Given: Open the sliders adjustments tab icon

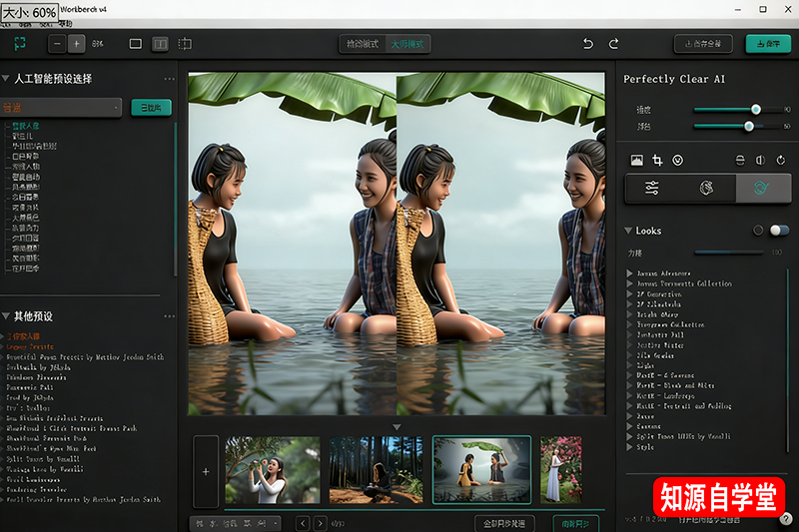Looking at the screenshot, I should coord(652,188).
